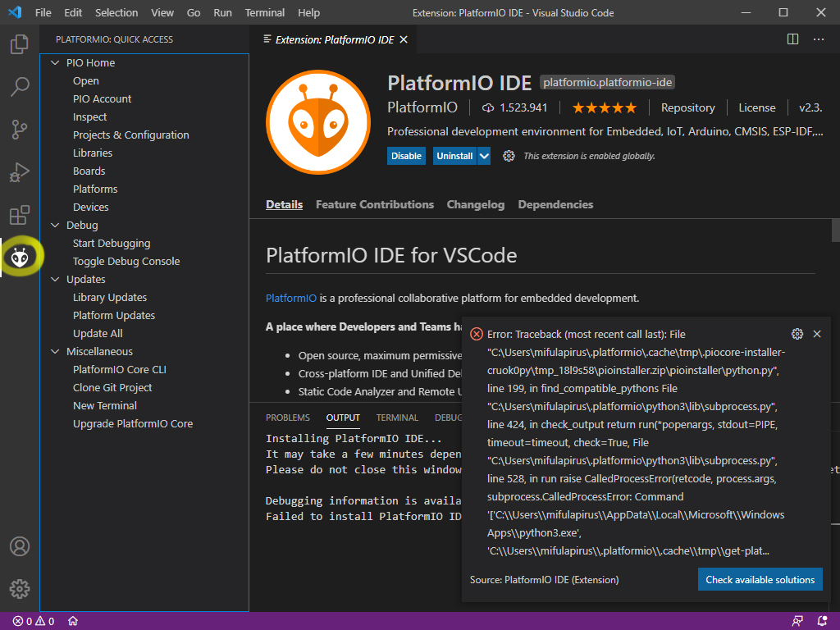This screenshot has height=630, width=840.
Task: Open the Help menu
Action: (x=308, y=12)
